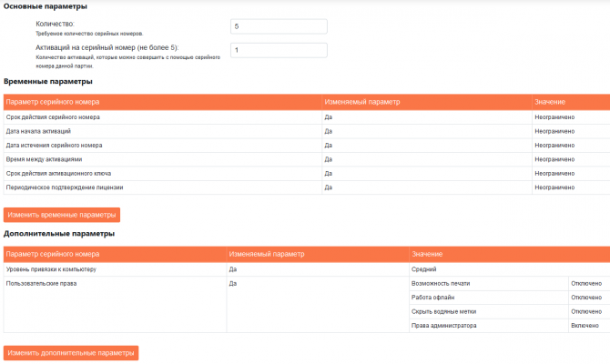The image size is (610, 364).
Task: Click the Дополнительные параметры heading
Action: [x=59, y=234]
